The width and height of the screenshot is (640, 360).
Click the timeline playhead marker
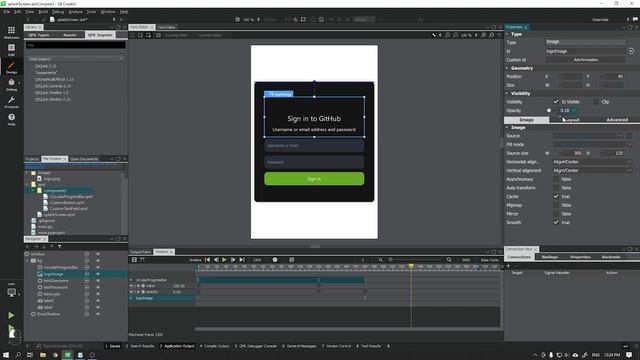pyautogui.click(x=411, y=266)
